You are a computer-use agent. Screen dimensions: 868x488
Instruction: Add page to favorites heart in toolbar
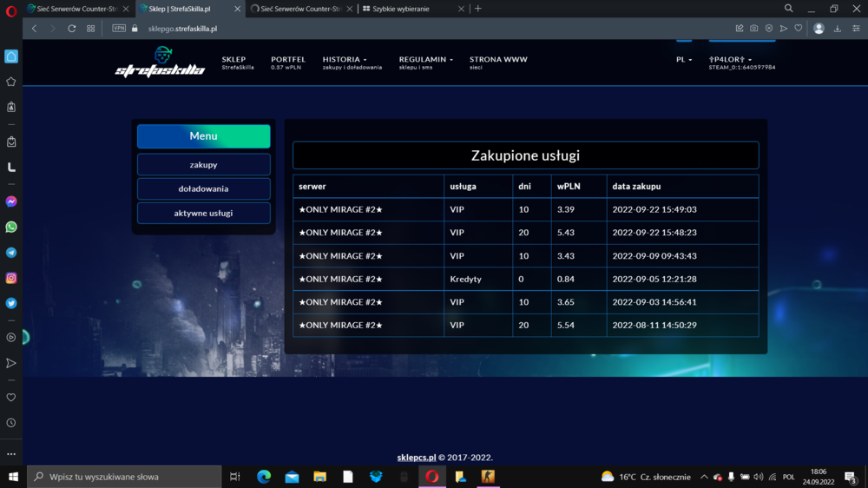click(799, 29)
